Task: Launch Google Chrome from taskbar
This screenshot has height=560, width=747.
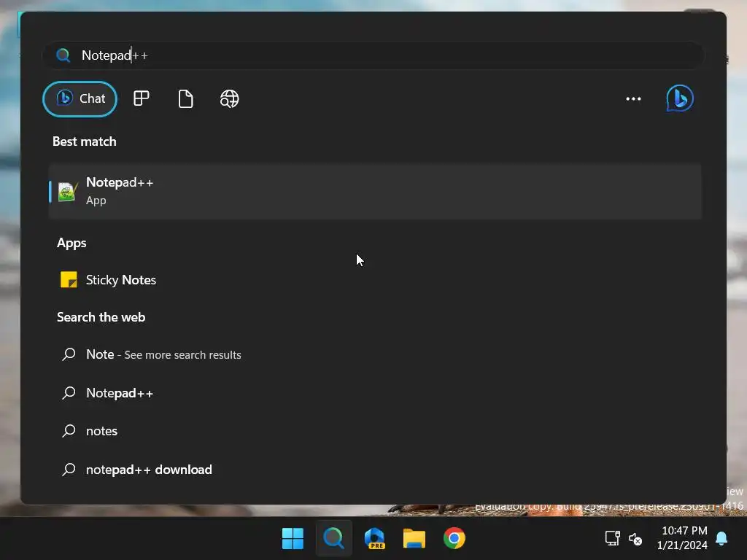Action: (454, 539)
